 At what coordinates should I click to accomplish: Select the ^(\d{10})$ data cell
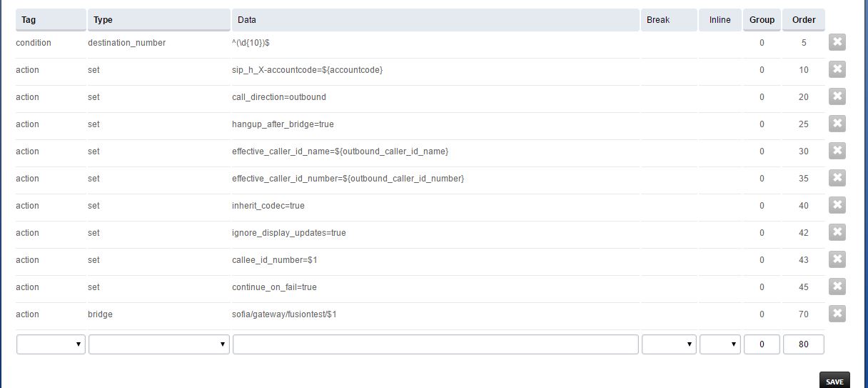click(251, 43)
